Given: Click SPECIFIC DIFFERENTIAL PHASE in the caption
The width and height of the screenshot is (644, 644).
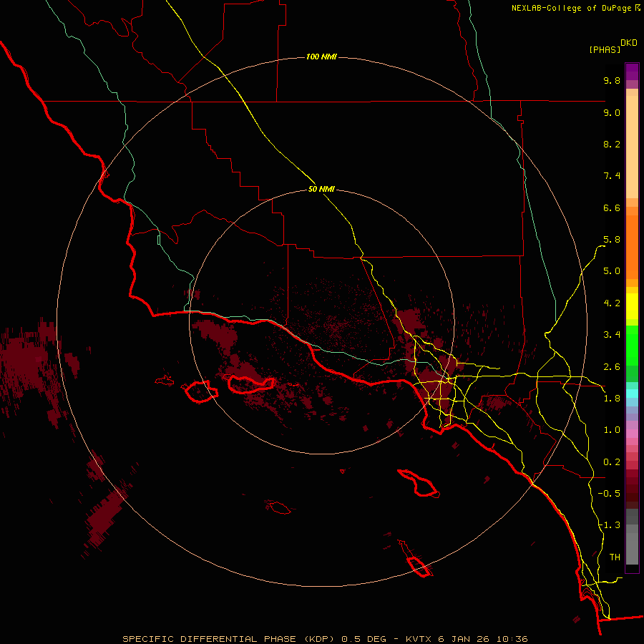Looking at the screenshot, I should coord(209,639).
